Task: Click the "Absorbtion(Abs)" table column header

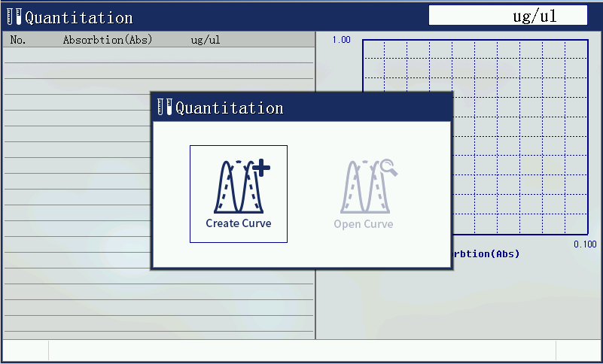Action: click(x=108, y=40)
